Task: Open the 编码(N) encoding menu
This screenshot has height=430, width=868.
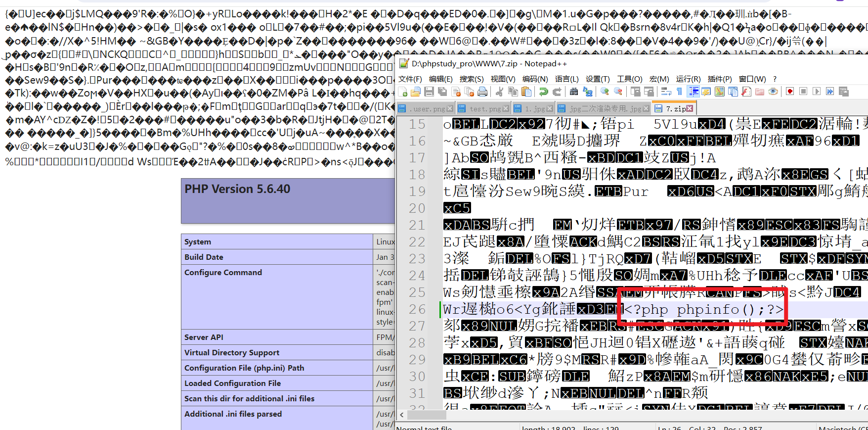Action: [535, 79]
